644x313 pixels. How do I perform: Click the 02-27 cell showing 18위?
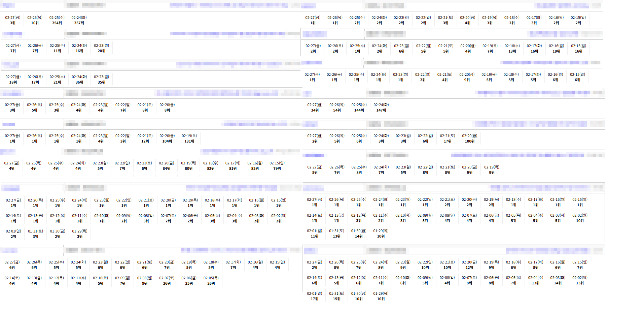pyautogui.click(x=13, y=80)
